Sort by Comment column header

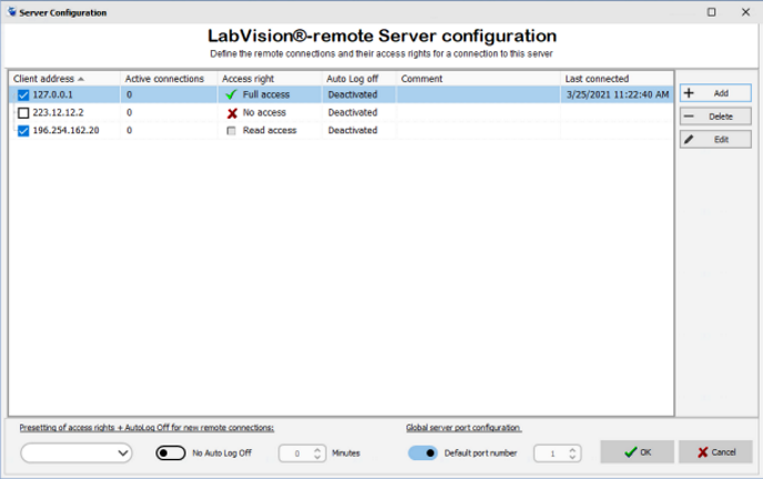pyautogui.click(x=478, y=78)
